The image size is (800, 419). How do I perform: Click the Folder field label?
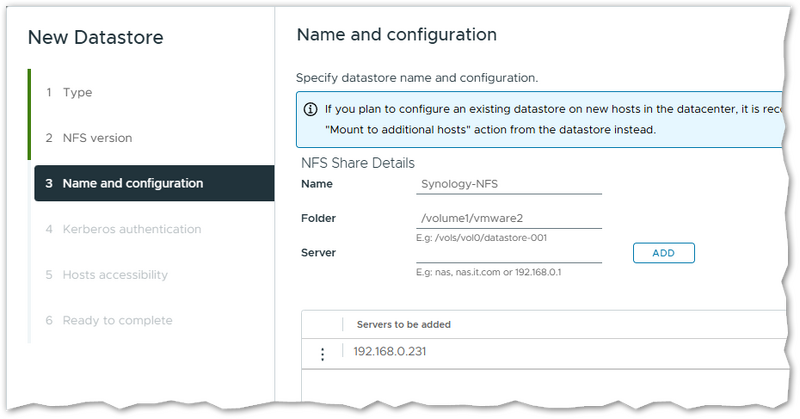(x=318, y=218)
